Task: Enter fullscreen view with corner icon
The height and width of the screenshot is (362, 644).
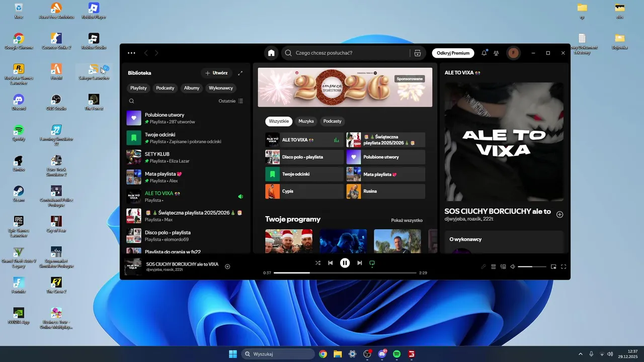Action: (563, 266)
